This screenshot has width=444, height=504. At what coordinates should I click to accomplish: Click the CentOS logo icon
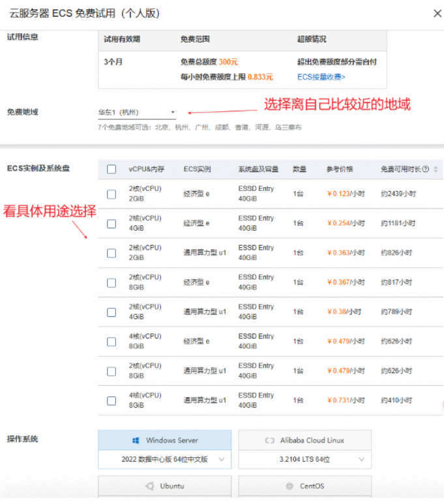tap(289, 486)
